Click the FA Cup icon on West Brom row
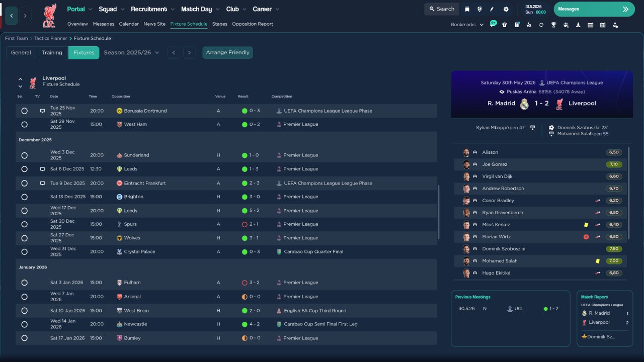644x362 pixels. click(279, 311)
